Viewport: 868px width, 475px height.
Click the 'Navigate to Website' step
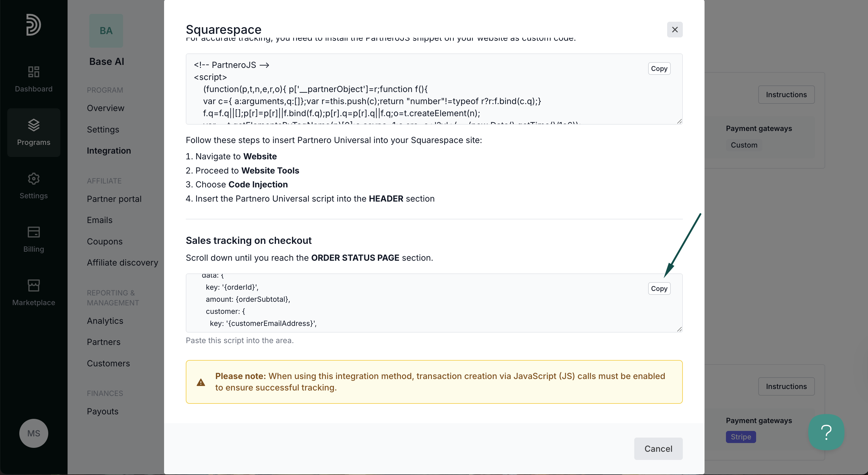point(231,156)
